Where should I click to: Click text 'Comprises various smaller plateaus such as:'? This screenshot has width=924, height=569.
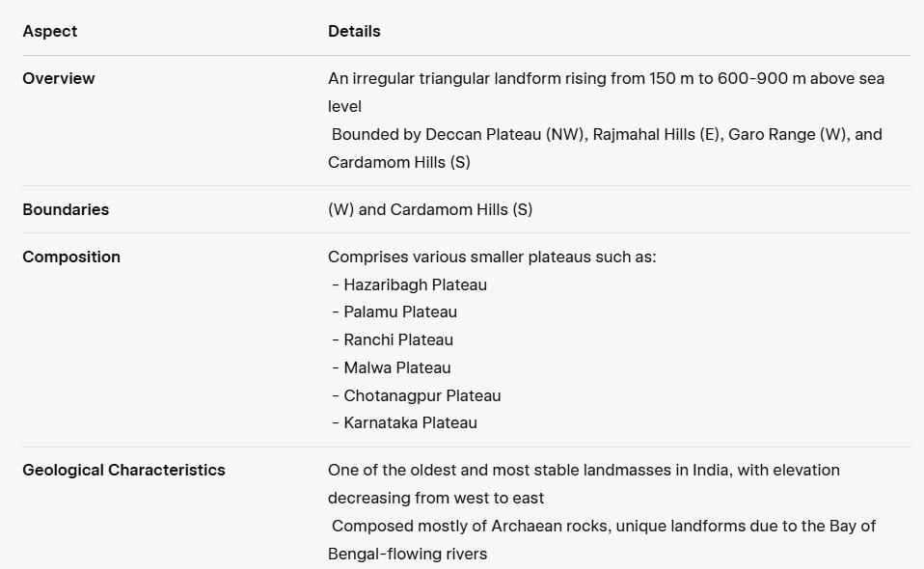pyautogui.click(x=492, y=257)
